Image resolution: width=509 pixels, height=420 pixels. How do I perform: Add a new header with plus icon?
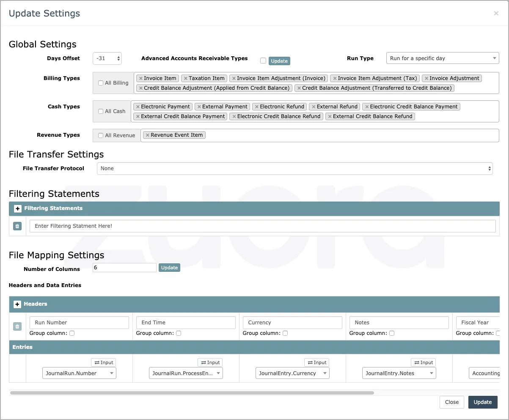click(17, 304)
